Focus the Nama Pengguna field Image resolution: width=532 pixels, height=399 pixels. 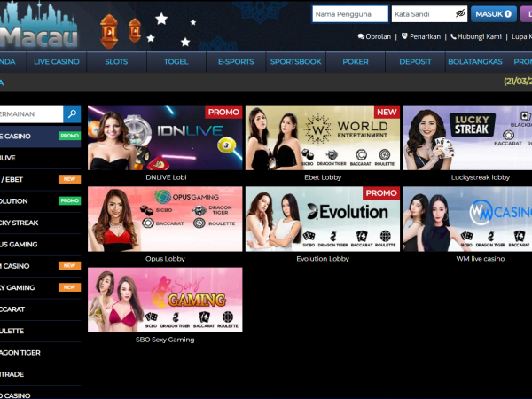[x=350, y=14]
